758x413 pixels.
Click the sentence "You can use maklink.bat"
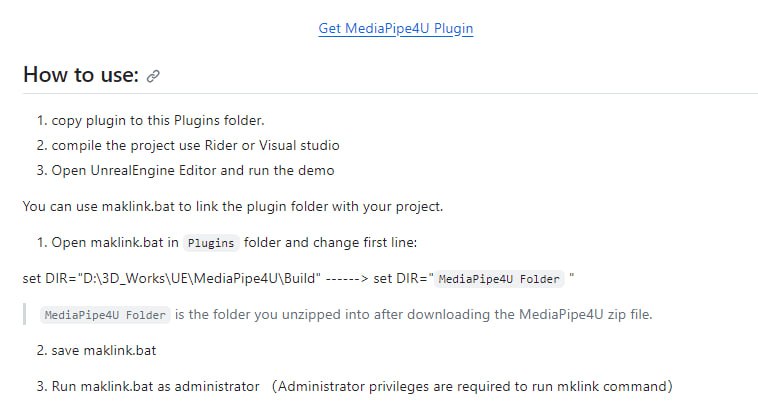click(232, 207)
